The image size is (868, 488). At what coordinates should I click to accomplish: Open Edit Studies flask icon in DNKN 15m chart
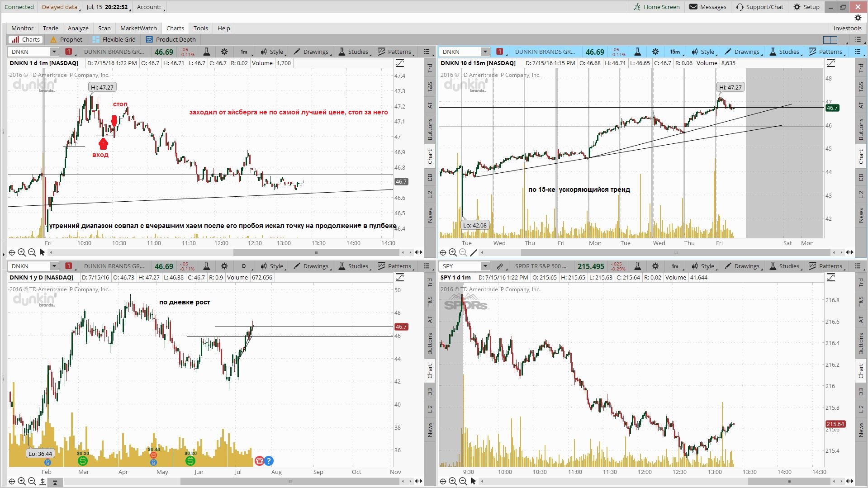(637, 52)
